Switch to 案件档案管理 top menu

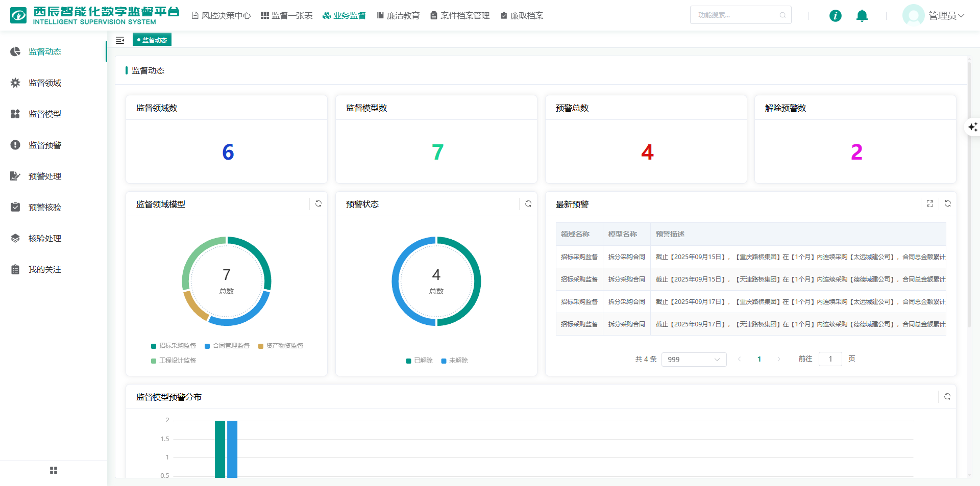pyautogui.click(x=460, y=16)
